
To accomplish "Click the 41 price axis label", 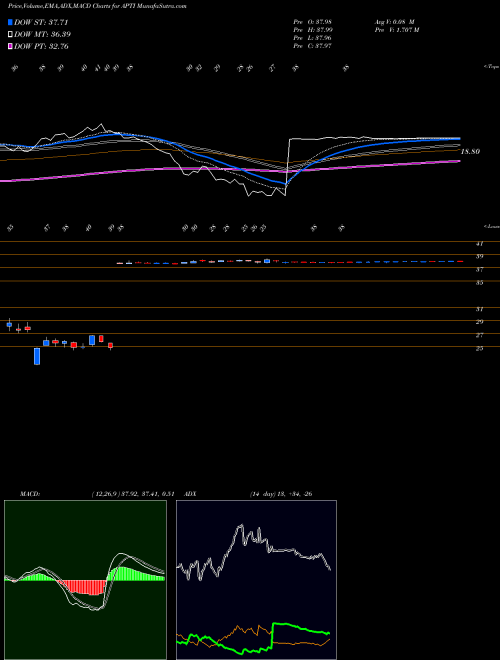I will click(479, 243).
